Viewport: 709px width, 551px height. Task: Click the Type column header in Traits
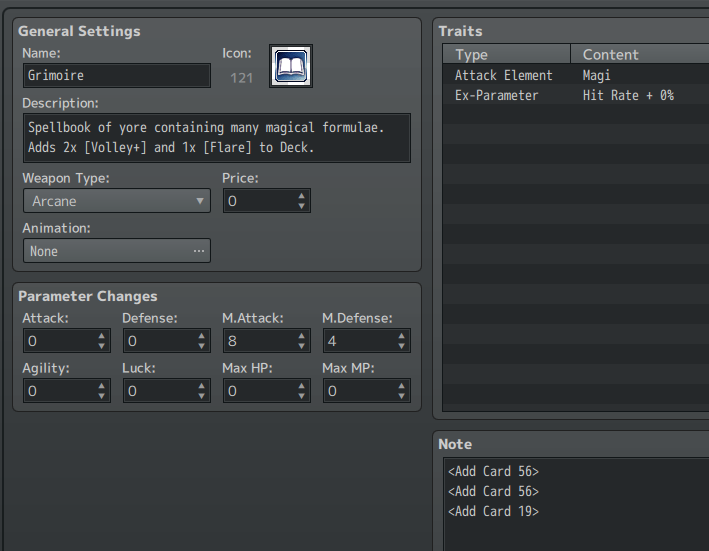[506, 54]
